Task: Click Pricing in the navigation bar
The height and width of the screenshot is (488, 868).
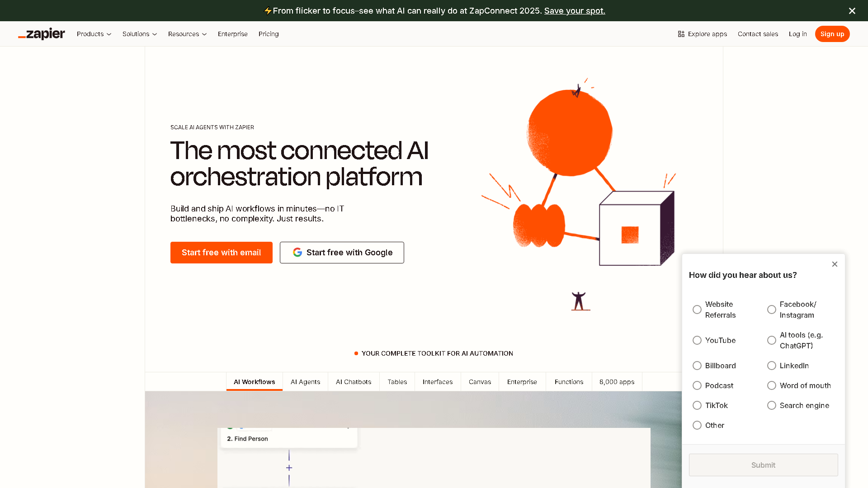Action: coord(269,34)
